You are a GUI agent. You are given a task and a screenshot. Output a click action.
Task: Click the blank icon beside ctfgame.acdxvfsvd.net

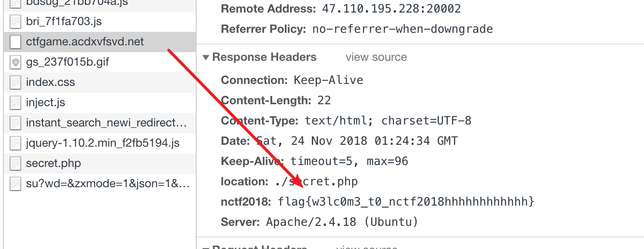pyautogui.click(x=16, y=42)
